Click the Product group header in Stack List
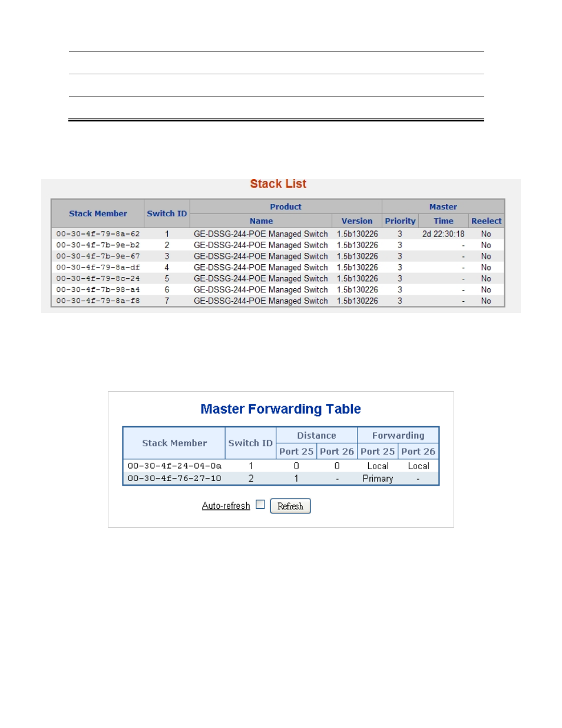 (x=286, y=207)
